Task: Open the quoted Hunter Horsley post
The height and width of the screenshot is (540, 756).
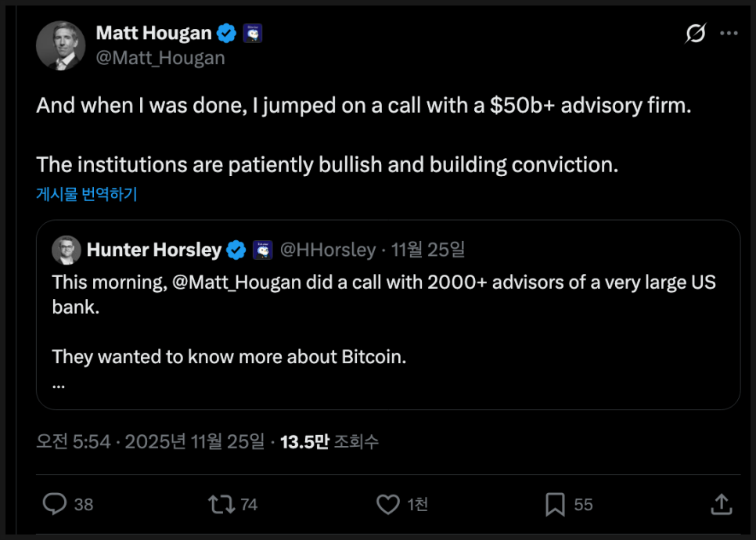Action: [387, 321]
